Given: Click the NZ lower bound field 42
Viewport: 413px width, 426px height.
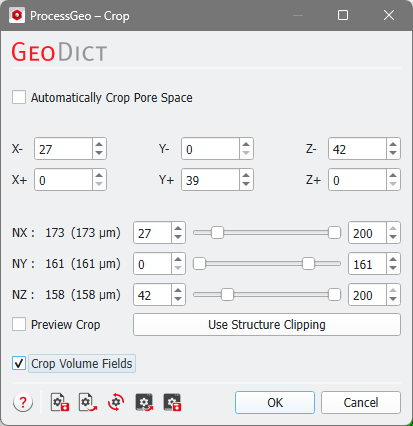Looking at the screenshot, I should coord(153,295).
